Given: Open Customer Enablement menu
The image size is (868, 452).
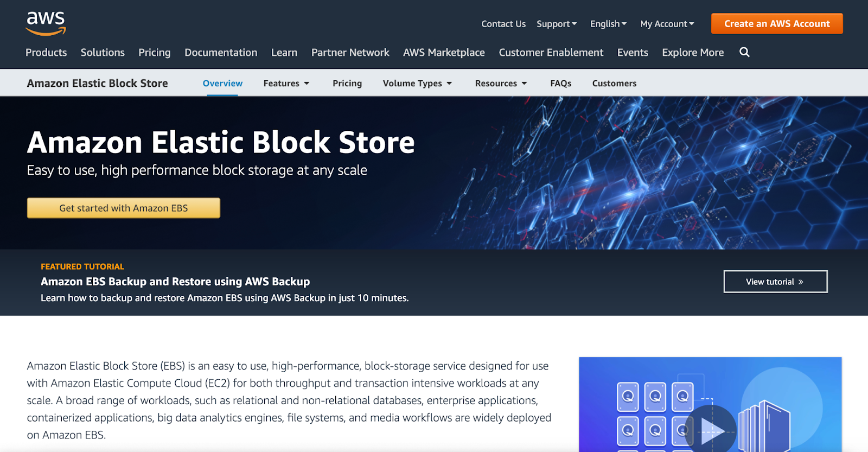Looking at the screenshot, I should coord(551,53).
